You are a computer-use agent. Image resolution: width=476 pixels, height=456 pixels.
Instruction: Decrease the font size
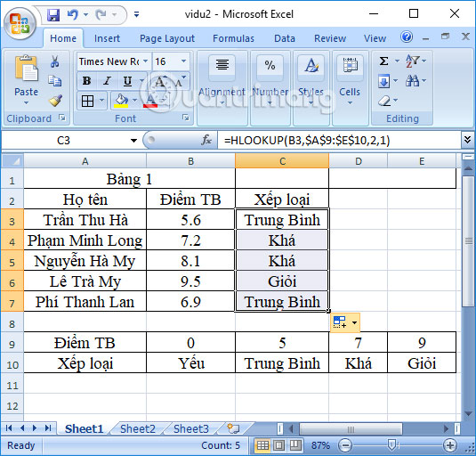pos(179,82)
